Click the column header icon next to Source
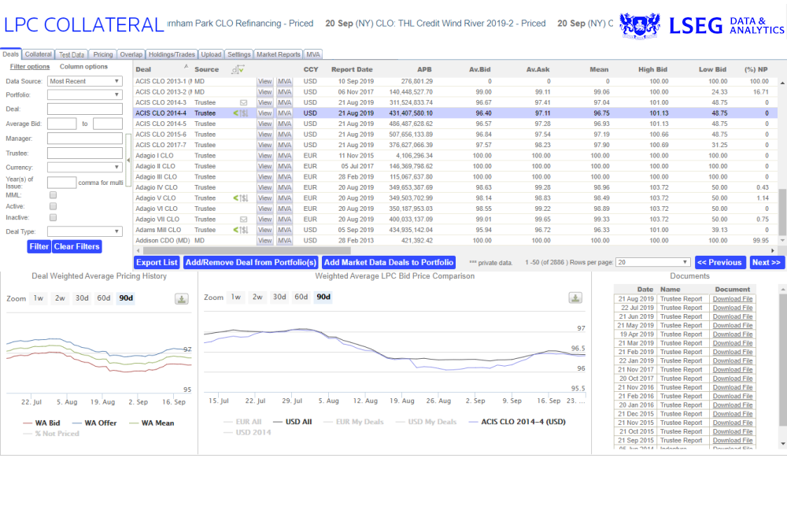Viewport: 787px width, 532px height. (237, 70)
